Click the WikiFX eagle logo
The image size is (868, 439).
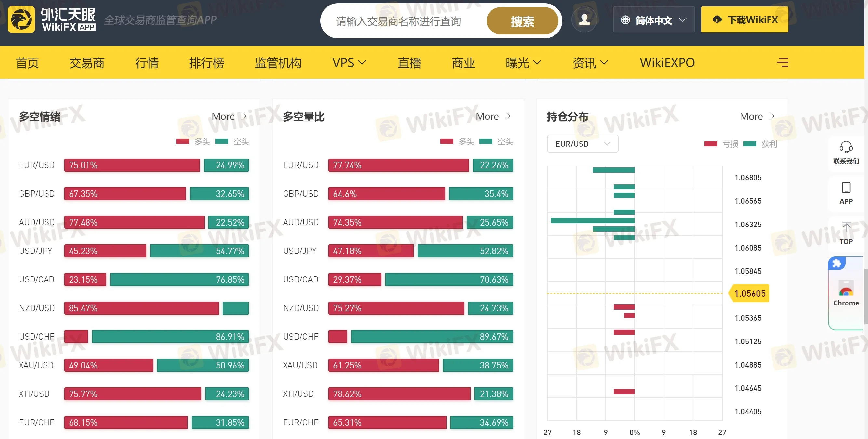21,19
